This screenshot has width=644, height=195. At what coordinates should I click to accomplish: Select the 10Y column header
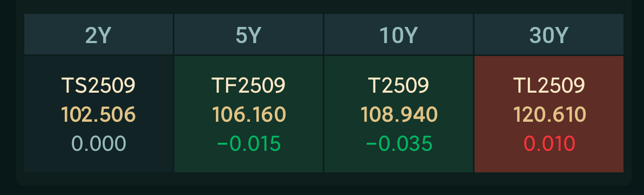coord(398,34)
